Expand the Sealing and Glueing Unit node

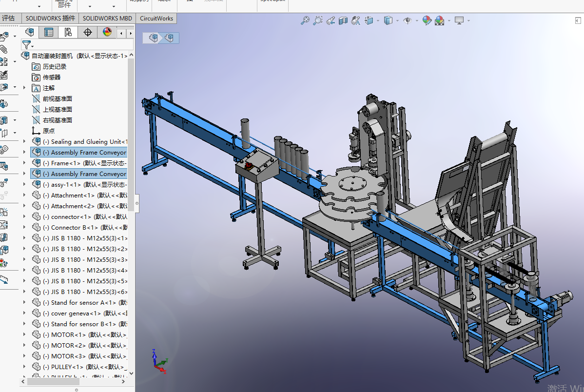[24, 141]
